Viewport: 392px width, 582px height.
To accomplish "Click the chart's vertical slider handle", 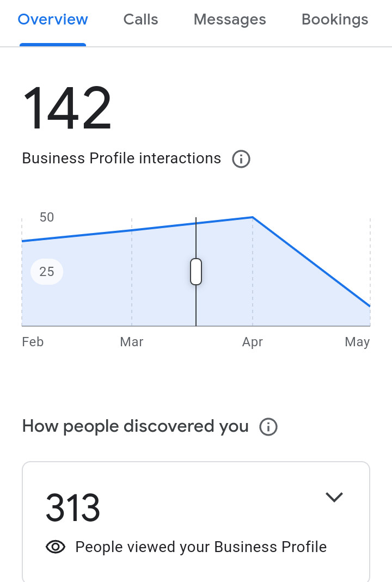I will click(196, 272).
